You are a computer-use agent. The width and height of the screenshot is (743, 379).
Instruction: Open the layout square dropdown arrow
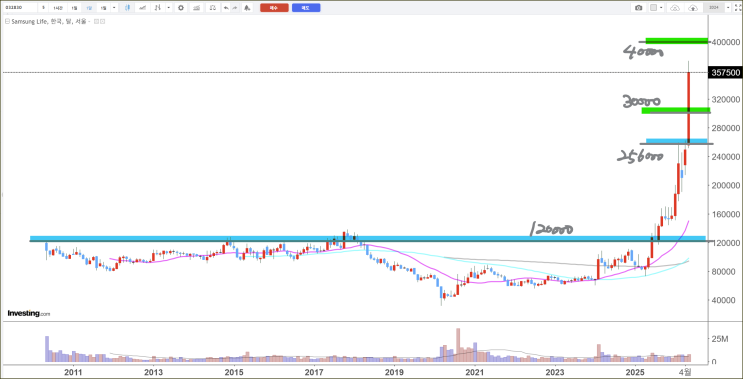(661, 8)
